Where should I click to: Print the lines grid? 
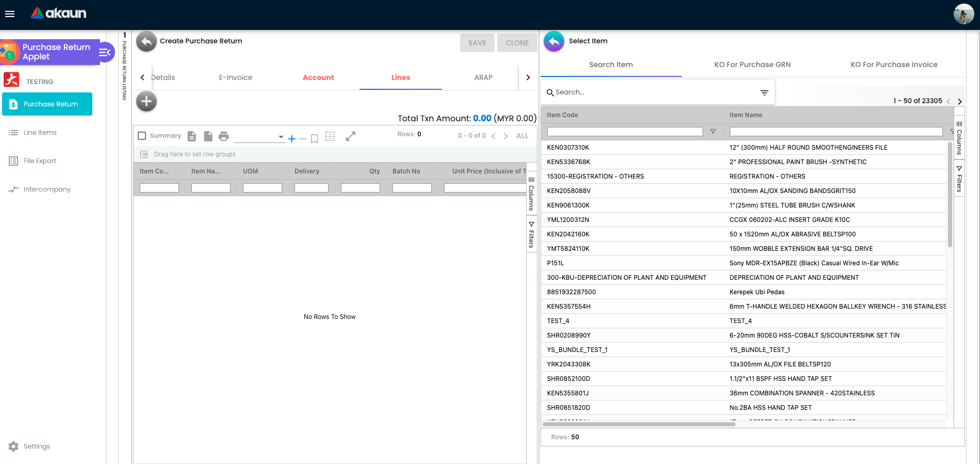pyautogui.click(x=223, y=136)
